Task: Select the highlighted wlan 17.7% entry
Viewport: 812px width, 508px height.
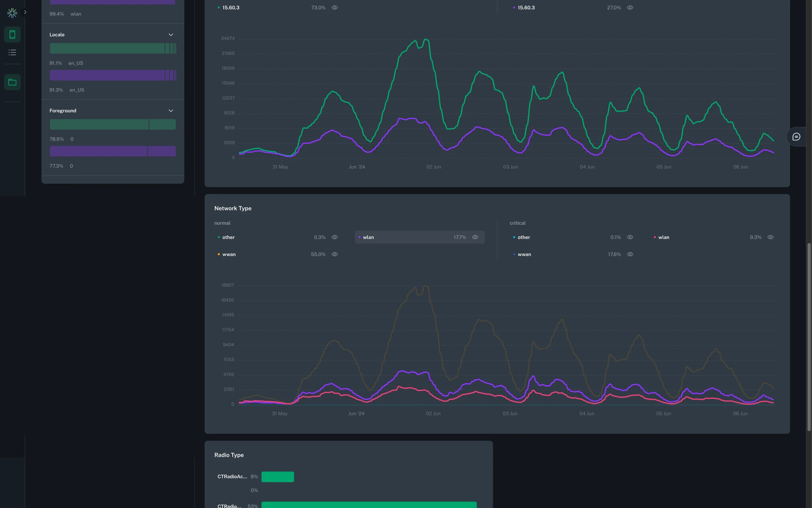Action: [419, 237]
